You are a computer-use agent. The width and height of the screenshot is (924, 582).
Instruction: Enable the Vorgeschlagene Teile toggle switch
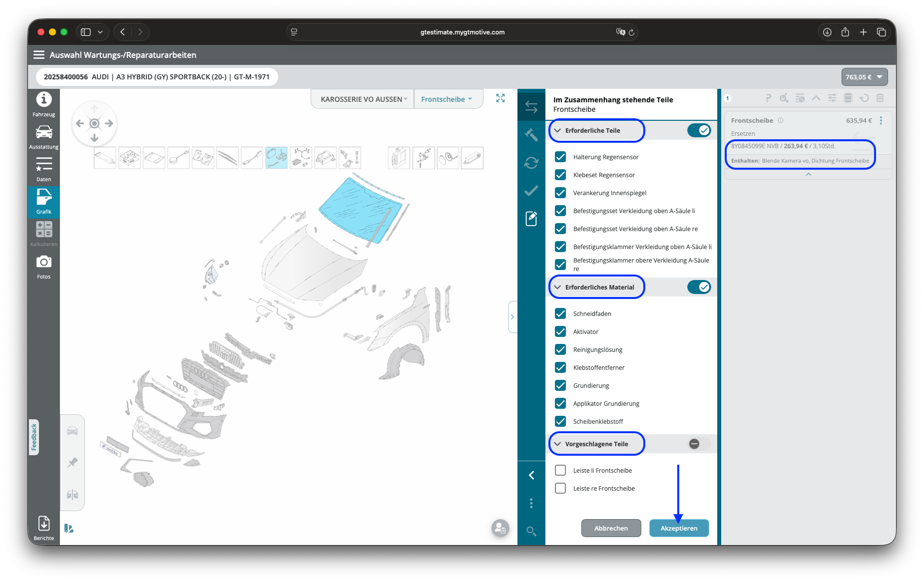pos(699,444)
